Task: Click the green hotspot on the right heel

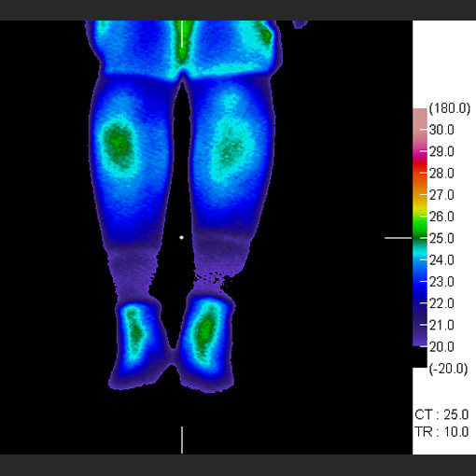Action: point(205,329)
